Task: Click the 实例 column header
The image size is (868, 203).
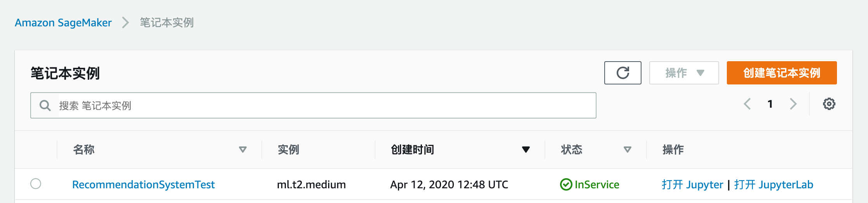Action: pos(288,150)
